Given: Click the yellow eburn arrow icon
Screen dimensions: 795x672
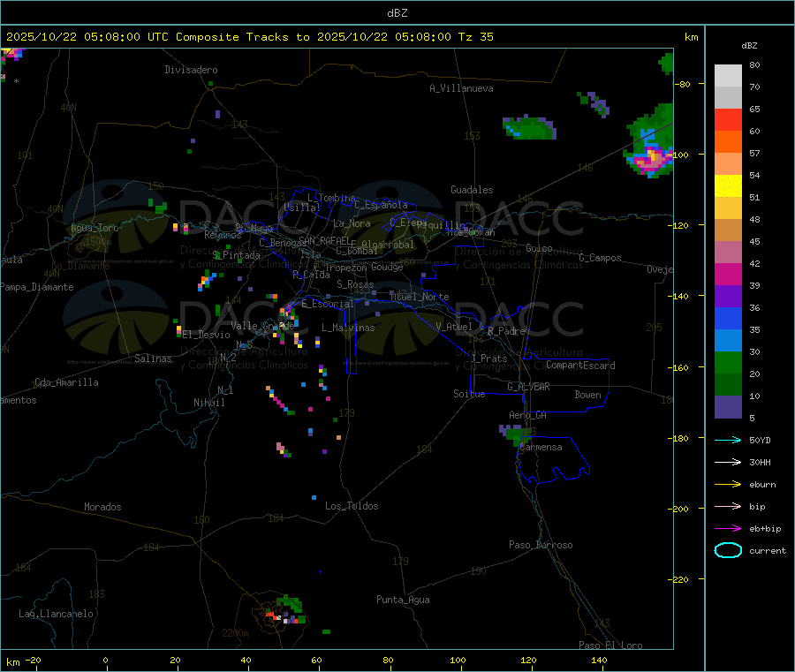Looking at the screenshot, I should coord(728,484).
